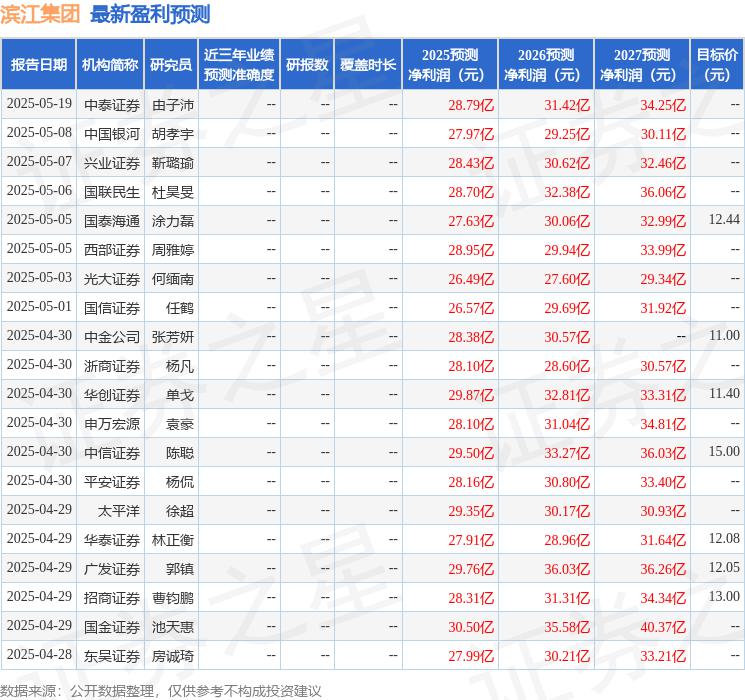
Task: Select the 国金证券 institution cell
Action: (x=112, y=627)
